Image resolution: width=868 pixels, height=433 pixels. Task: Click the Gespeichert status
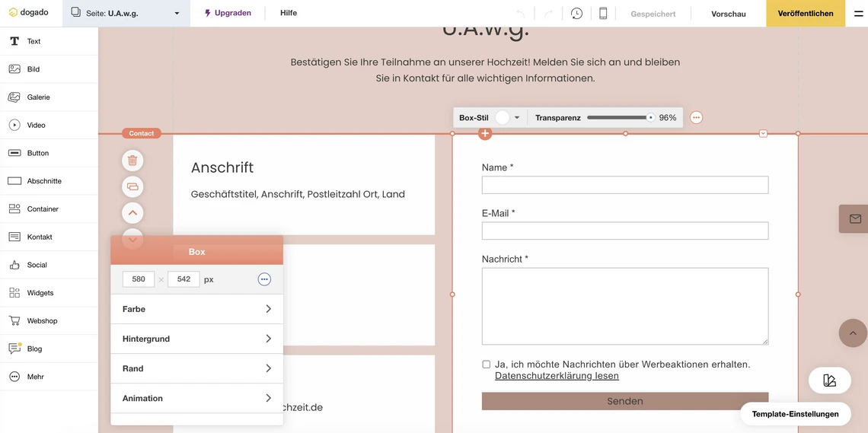click(653, 14)
